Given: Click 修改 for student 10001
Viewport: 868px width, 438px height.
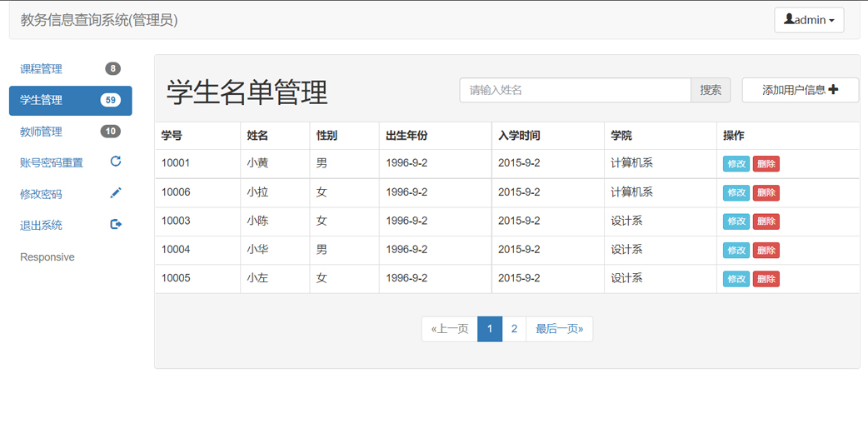Looking at the screenshot, I should 736,164.
